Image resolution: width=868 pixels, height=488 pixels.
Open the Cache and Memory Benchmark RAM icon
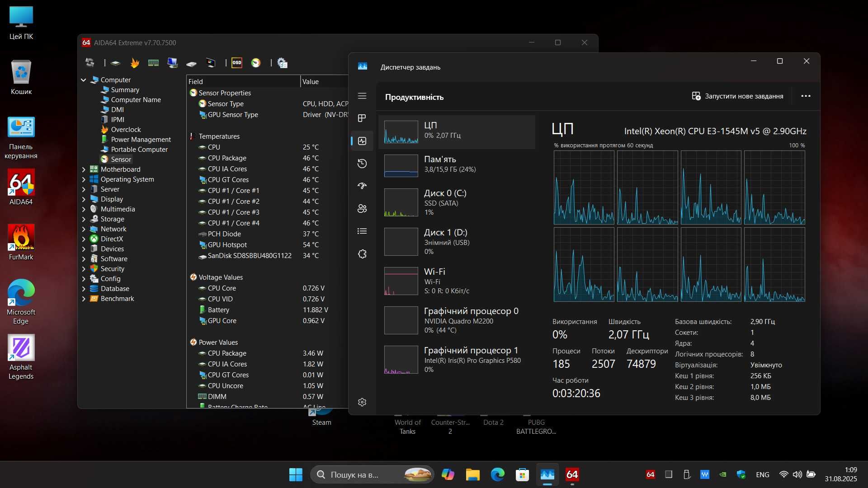tap(153, 63)
